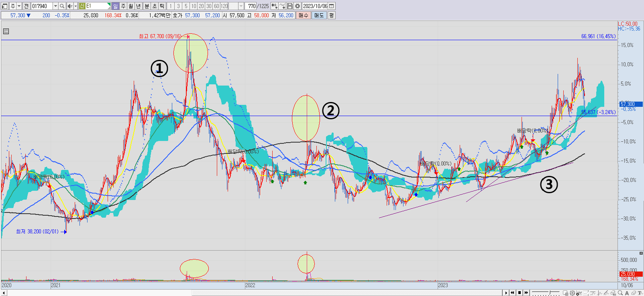Open the gear settings icon in bottom toolbar

tap(572, 293)
